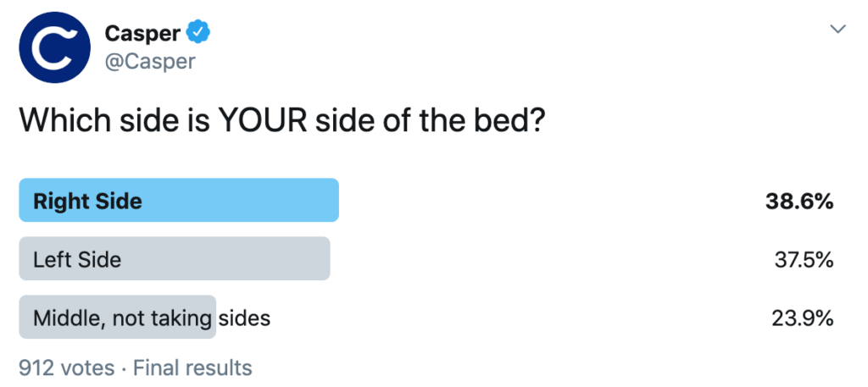This screenshot has width=868, height=387.
Task: Click the Final results text
Action: click(192, 368)
